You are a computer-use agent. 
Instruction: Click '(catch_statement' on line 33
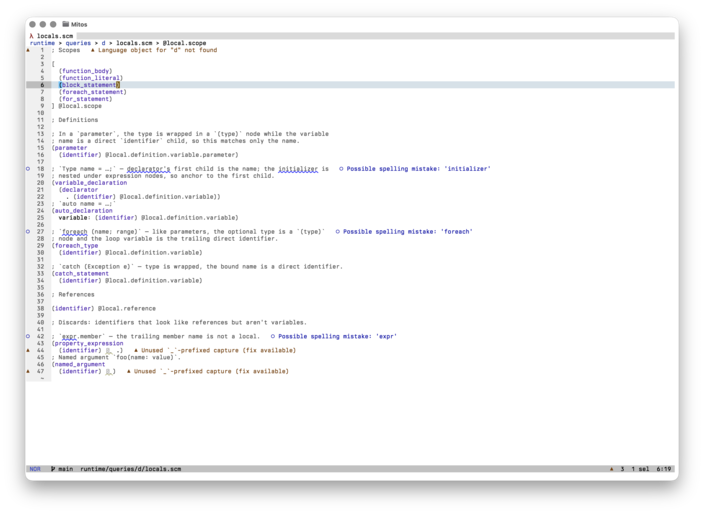80,273
